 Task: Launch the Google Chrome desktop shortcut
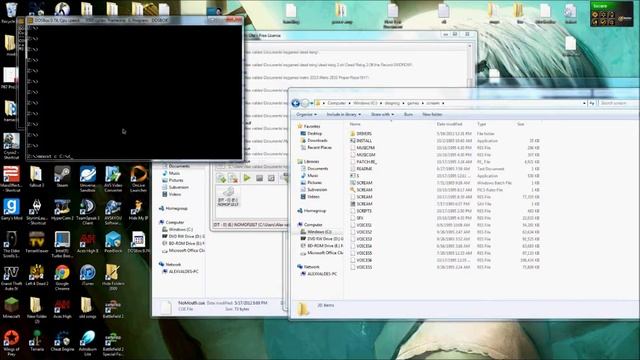coord(62,277)
